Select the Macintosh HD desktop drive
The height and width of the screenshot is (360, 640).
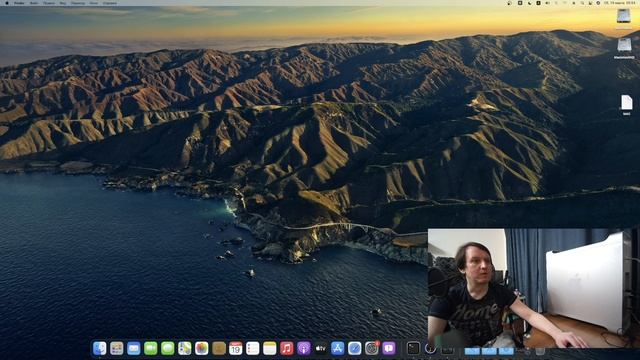pyautogui.click(x=624, y=48)
